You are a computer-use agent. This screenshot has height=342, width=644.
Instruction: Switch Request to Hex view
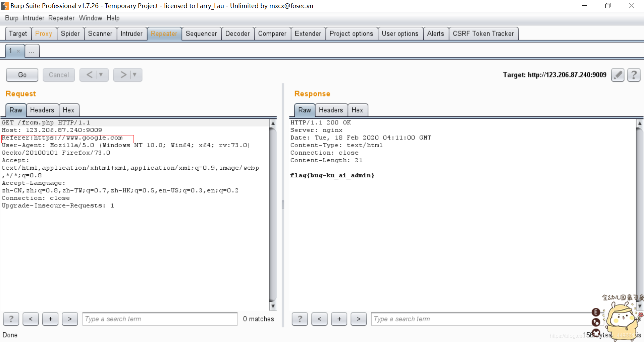click(x=68, y=110)
